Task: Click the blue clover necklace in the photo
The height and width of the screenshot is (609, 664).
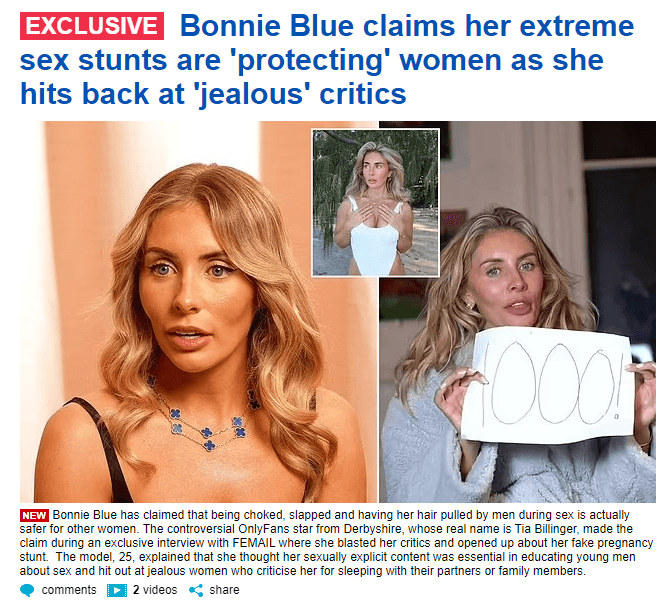Action: tap(208, 413)
